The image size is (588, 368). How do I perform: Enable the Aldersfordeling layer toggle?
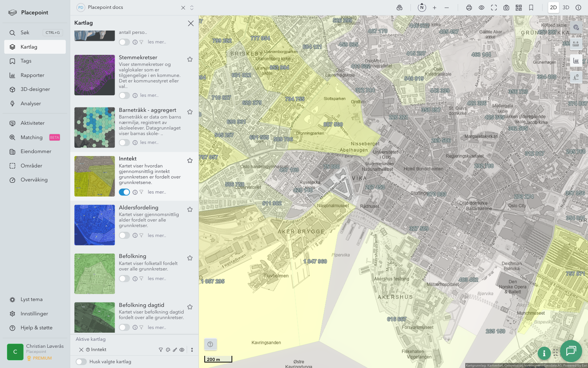coord(124,236)
